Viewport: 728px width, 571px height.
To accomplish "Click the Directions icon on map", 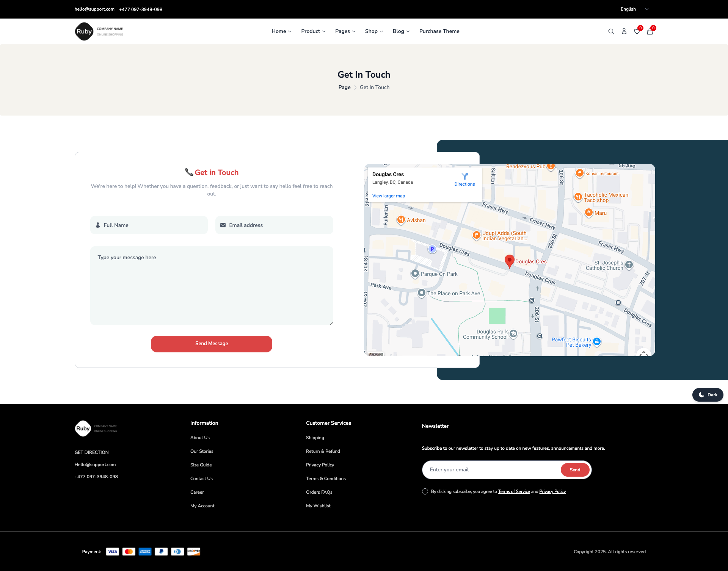I will [464, 176].
